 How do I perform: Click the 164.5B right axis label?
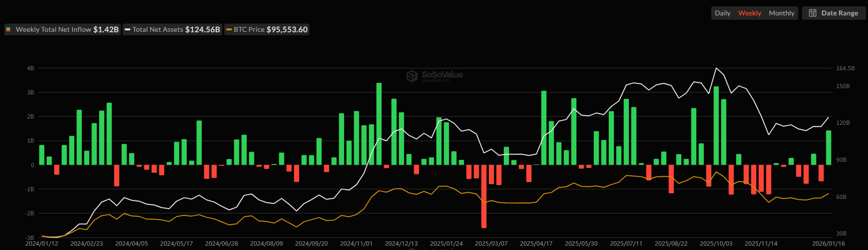click(845, 68)
